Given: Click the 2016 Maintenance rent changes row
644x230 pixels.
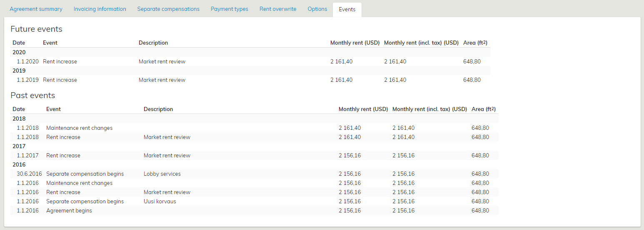Looking at the screenshot, I should 79,183.
